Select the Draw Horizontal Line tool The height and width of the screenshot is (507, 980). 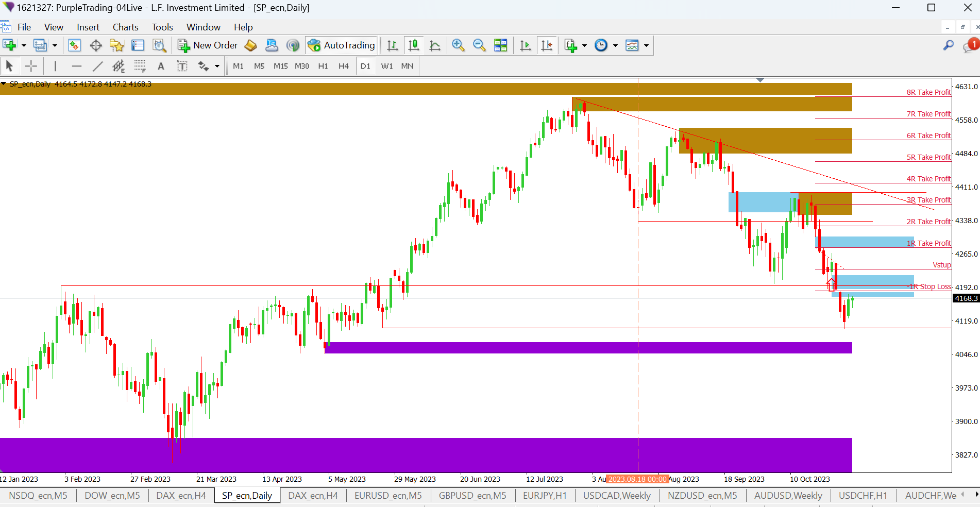click(x=77, y=66)
